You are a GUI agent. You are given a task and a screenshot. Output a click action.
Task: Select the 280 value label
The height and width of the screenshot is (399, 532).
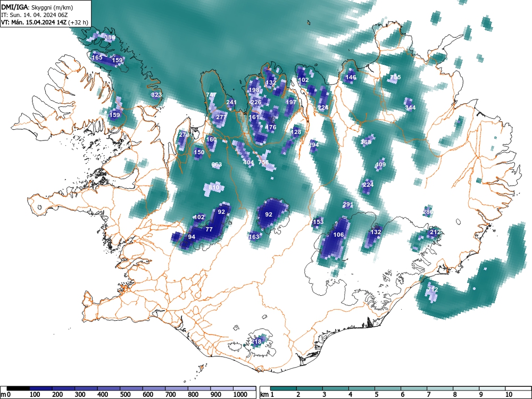pos(428,212)
